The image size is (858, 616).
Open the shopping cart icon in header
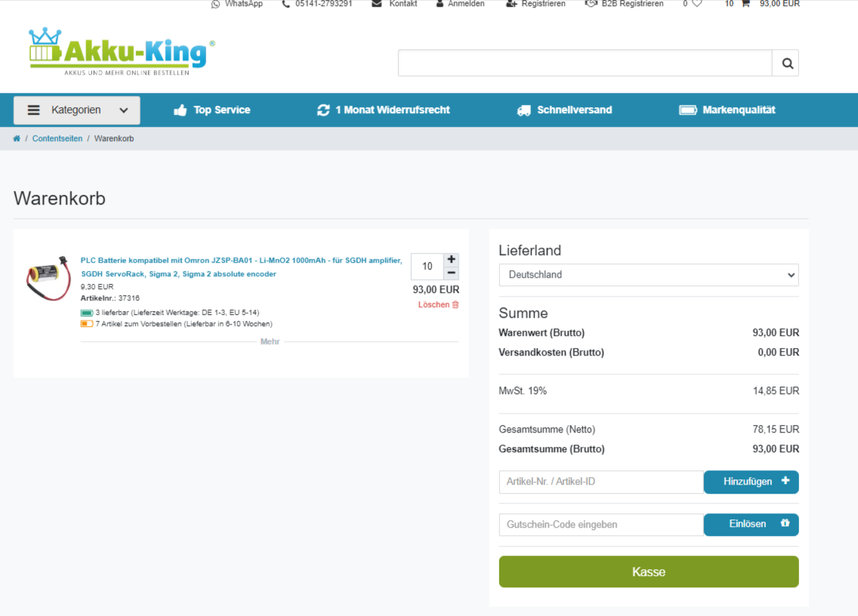[745, 4]
